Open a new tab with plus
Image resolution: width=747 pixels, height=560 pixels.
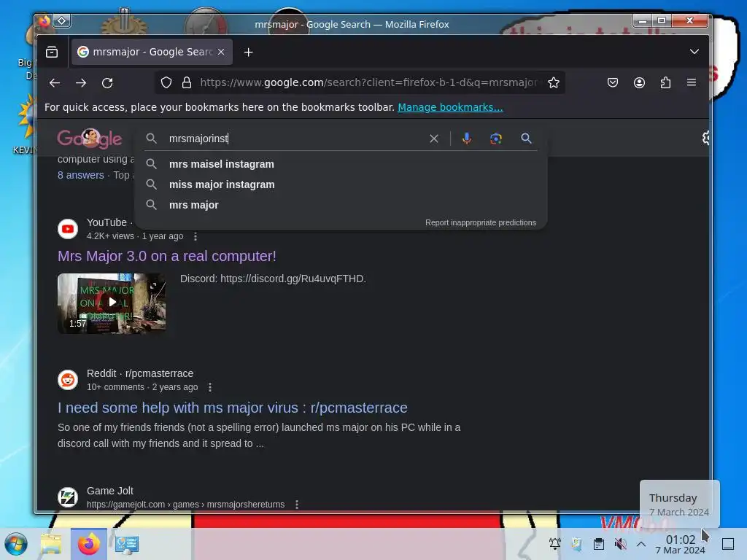pyautogui.click(x=248, y=52)
